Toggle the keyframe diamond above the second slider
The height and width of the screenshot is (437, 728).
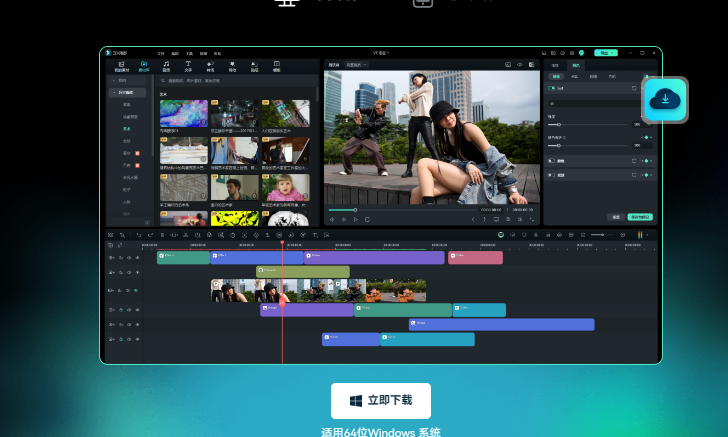(646, 137)
